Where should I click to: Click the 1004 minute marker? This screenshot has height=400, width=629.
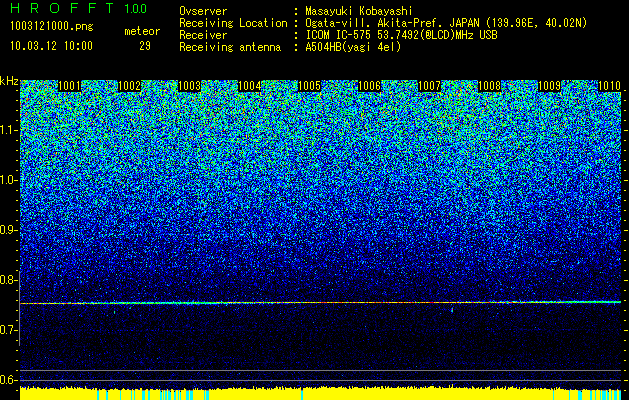coord(250,86)
